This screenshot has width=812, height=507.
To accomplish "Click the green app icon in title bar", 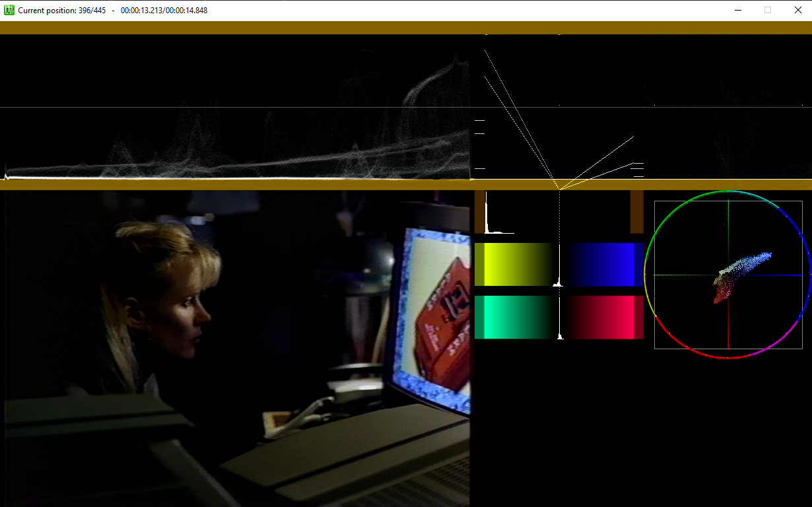I will click(x=9, y=10).
